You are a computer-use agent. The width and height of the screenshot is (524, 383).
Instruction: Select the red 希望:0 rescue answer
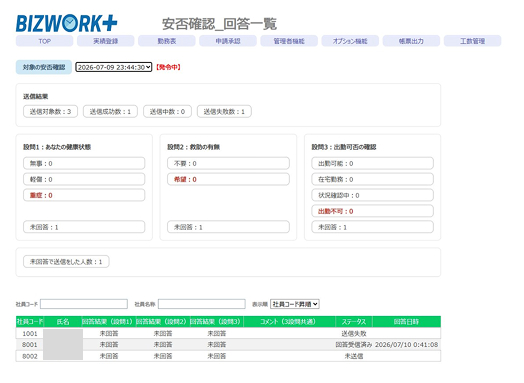point(228,179)
